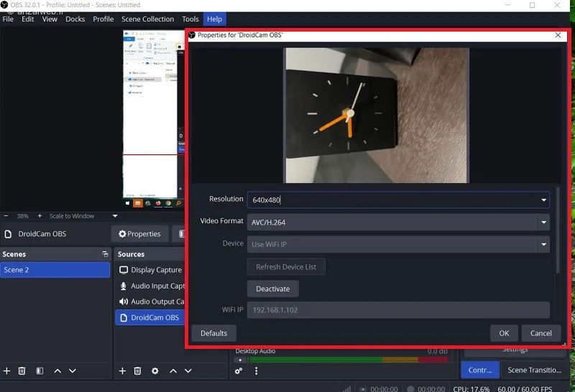
Task: Open the Tools menu
Action: point(190,19)
